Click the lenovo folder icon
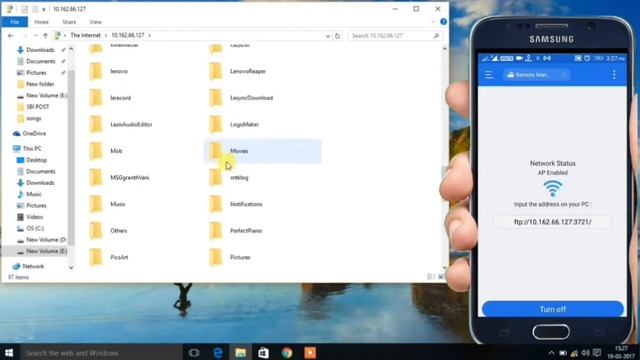The image size is (640, 360). pyautogui.click(x=96, y=71)
